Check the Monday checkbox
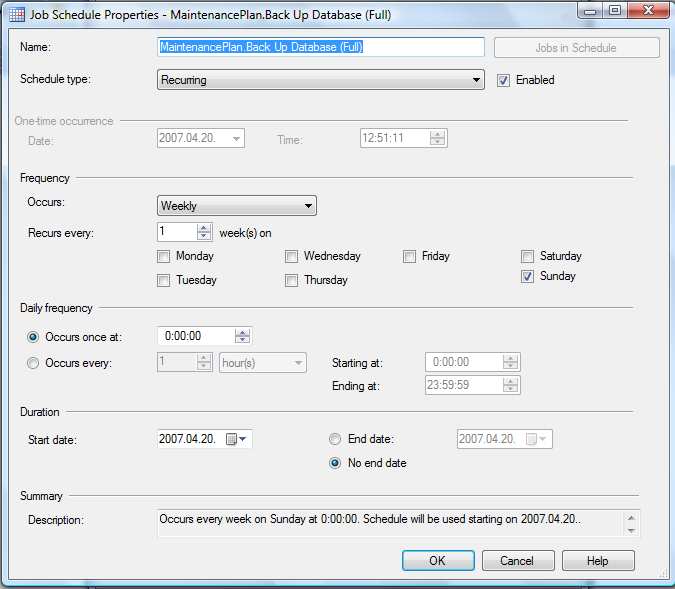 pos(163,257)
